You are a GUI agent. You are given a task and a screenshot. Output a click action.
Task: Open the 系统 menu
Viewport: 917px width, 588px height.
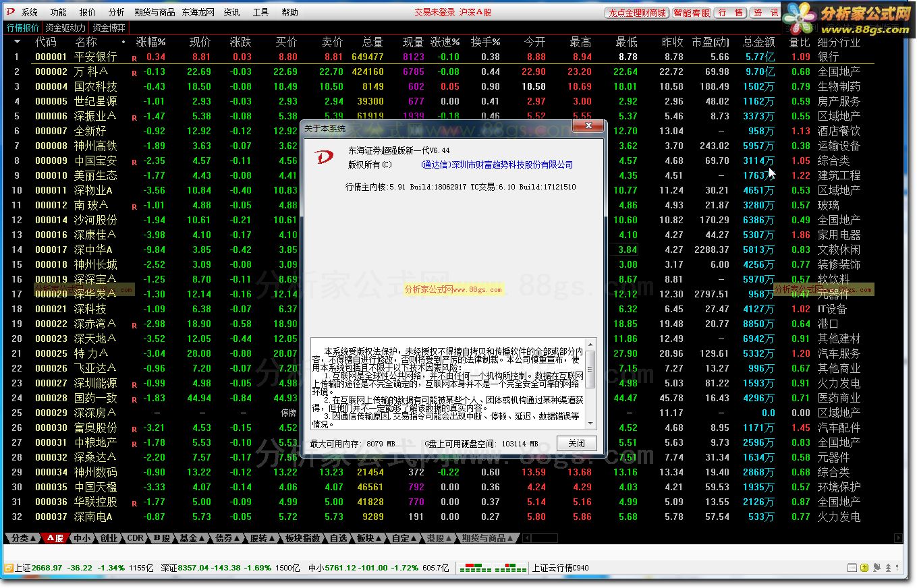(29, 12)
